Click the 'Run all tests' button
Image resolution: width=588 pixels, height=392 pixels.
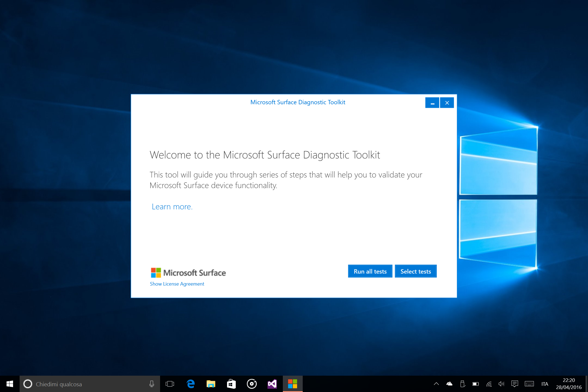370,271
